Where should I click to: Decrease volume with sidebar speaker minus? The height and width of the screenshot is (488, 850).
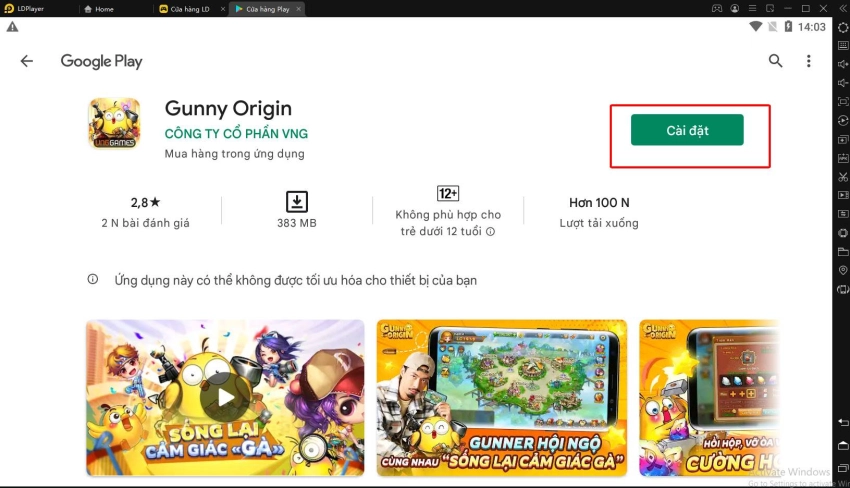843,83
